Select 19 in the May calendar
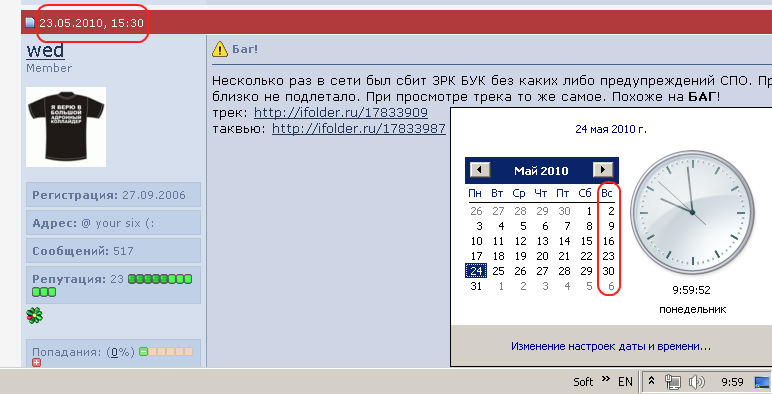This screenshot has height=394, width=772. (520, 256)
